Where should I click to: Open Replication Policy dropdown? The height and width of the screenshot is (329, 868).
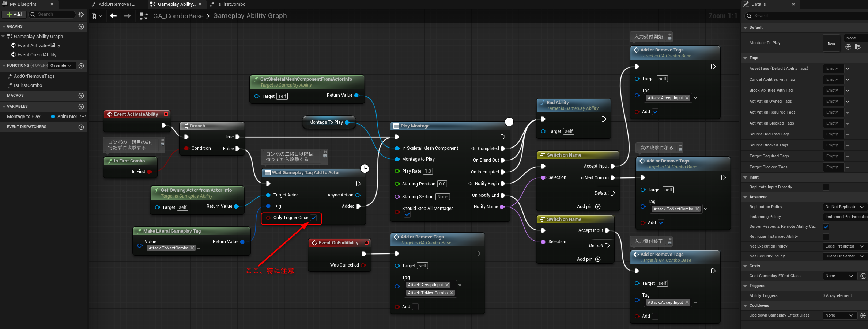click(844, 207)
